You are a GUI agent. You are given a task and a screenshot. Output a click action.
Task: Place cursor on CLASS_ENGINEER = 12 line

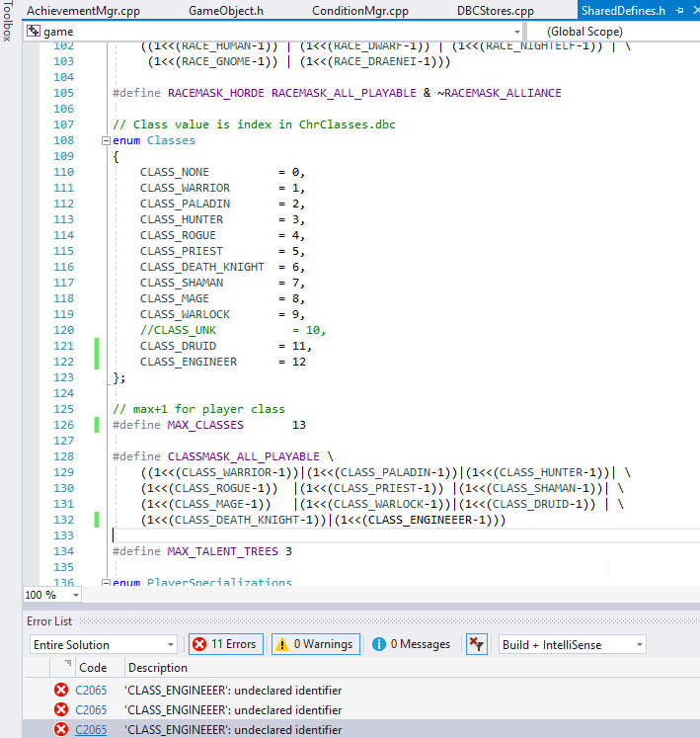pos(222,362)
